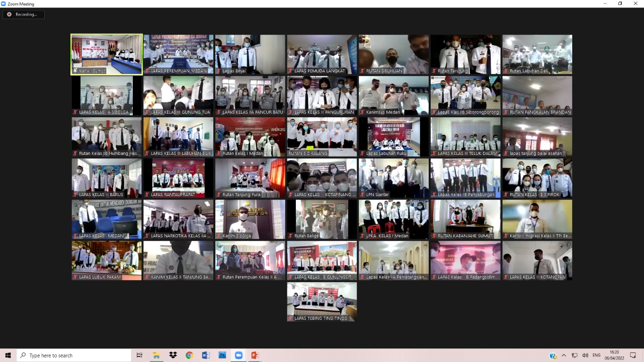Click the Get Help tray icon
644x362 pixels.
(x=553, y=355)
